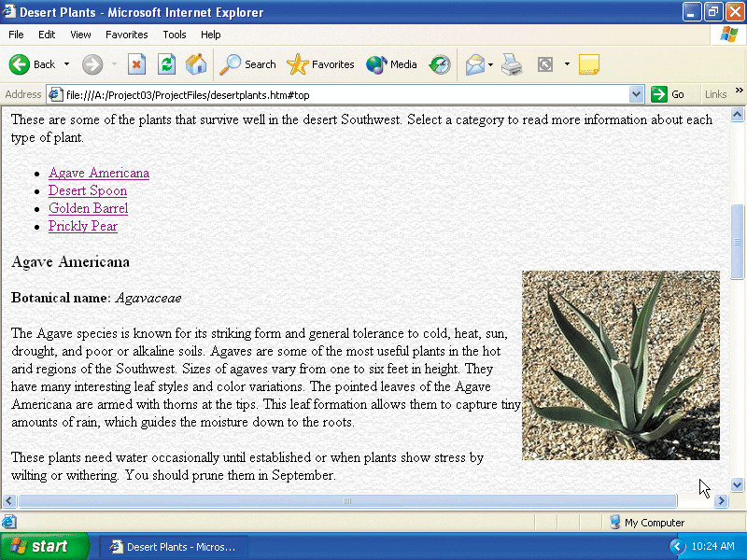Open the Search pane

click(247, 64)
